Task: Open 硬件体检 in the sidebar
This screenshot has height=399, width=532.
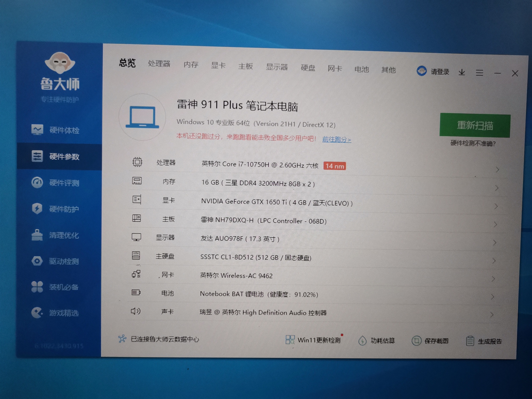Action: [59, 130]
